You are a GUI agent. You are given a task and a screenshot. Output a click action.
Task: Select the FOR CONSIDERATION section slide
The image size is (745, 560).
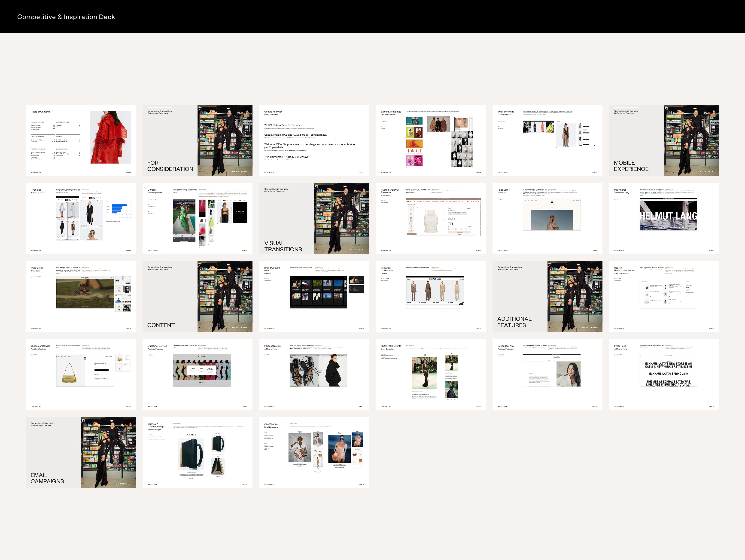(197, 140)
